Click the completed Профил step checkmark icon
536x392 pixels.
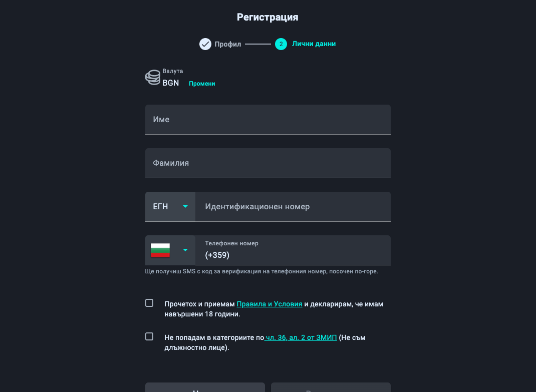(x=205, y=44)
